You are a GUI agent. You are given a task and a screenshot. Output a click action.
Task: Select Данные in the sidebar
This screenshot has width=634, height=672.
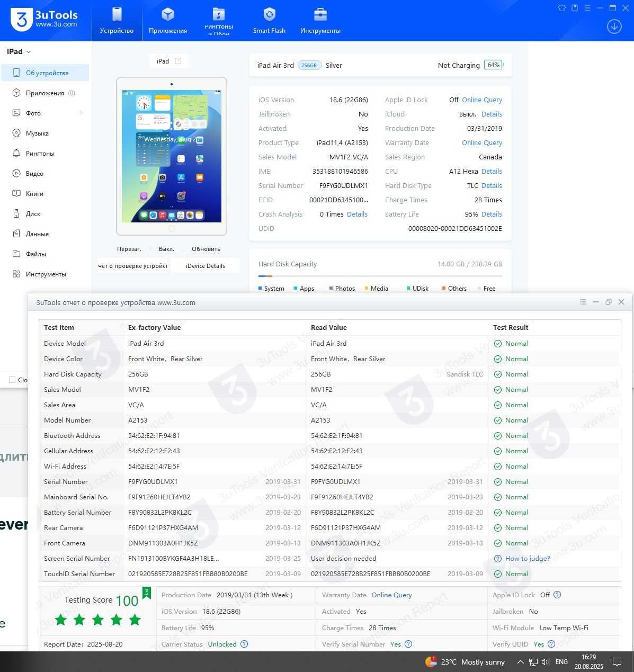coord(45,234)
